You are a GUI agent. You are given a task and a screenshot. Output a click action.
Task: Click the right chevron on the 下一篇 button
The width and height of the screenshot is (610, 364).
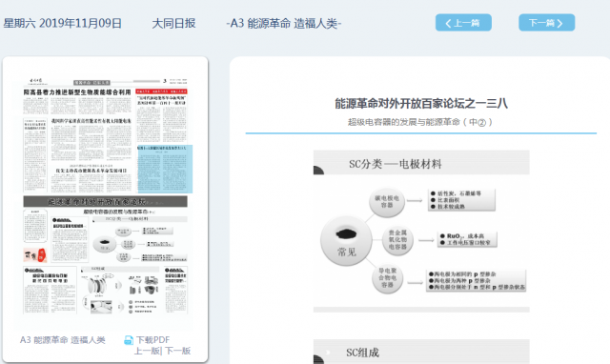click(559, 23)
